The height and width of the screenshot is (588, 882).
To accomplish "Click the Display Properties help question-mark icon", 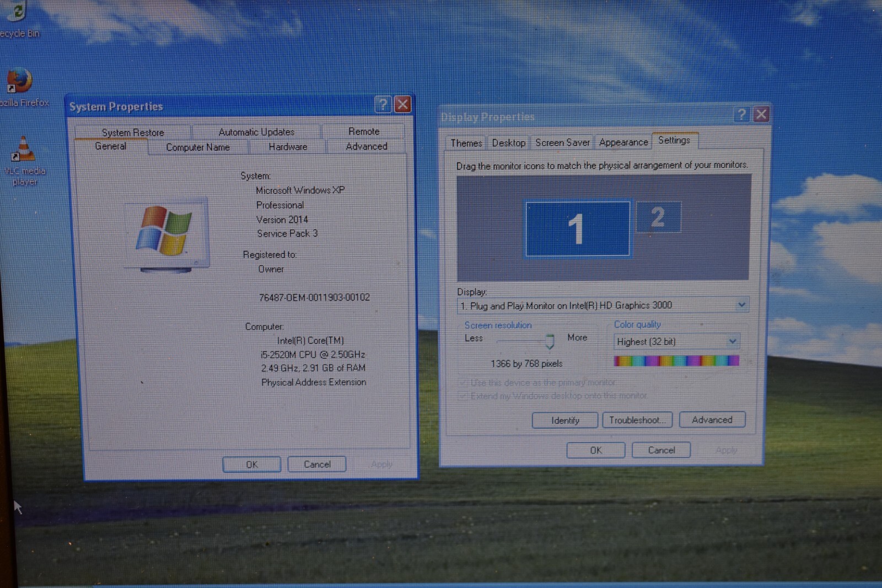I will (x=741, y=114).
